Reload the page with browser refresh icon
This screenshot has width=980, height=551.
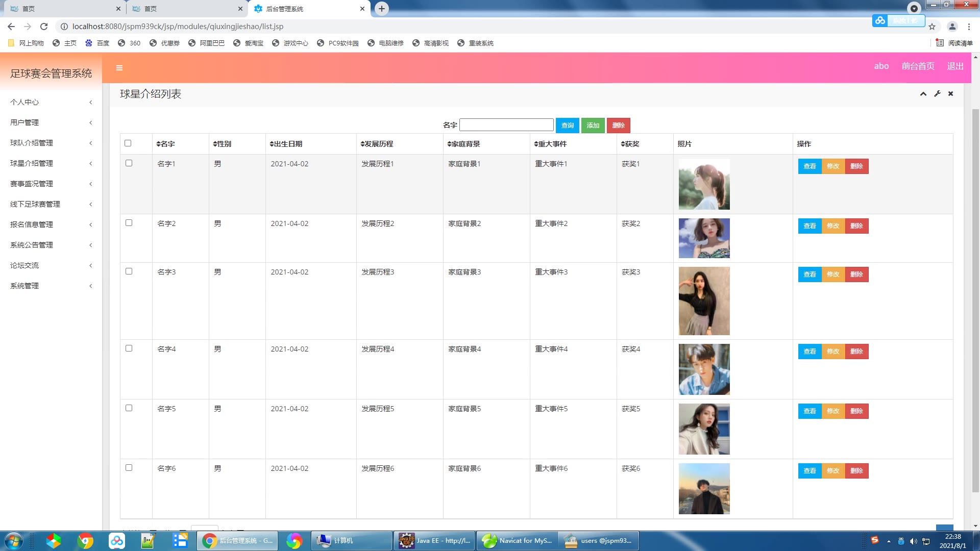44,27
